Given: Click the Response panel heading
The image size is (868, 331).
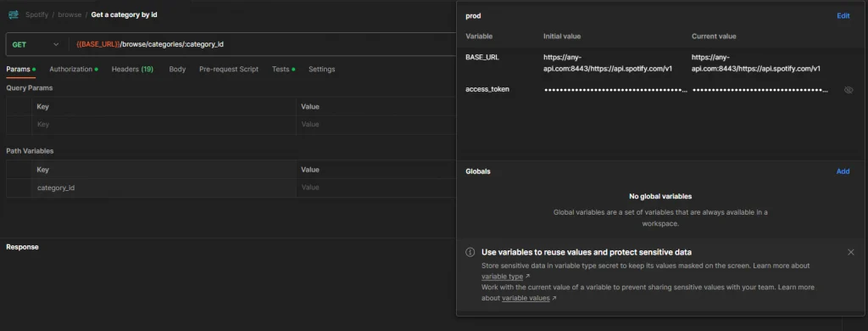Looking at the screenshot, I should [22, 247].
